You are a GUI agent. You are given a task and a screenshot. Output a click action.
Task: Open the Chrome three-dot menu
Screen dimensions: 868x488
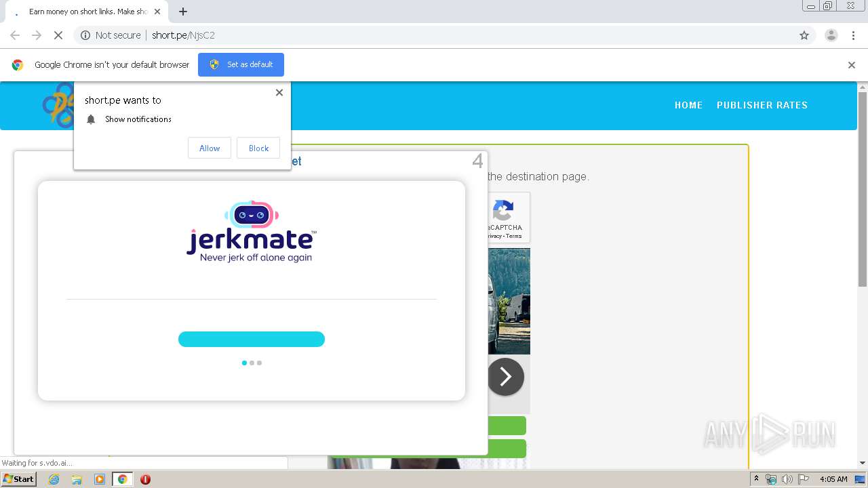coord(854,35)
